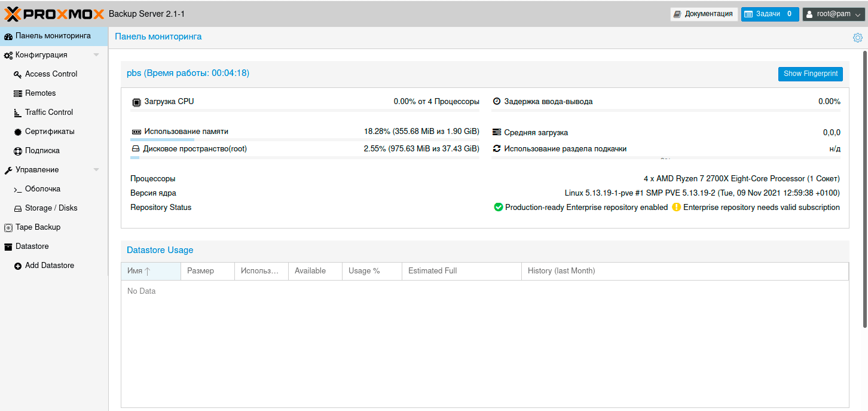Click the Подписка lifebuoy icon
Viewport: 868px width, 411px height.
[x=18, y=151]
